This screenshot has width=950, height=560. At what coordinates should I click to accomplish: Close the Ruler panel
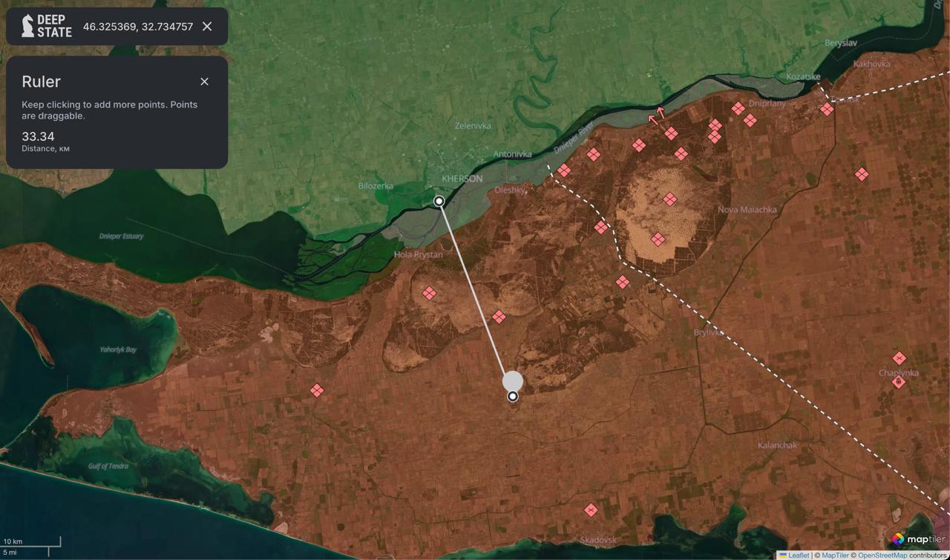[205, 82]
